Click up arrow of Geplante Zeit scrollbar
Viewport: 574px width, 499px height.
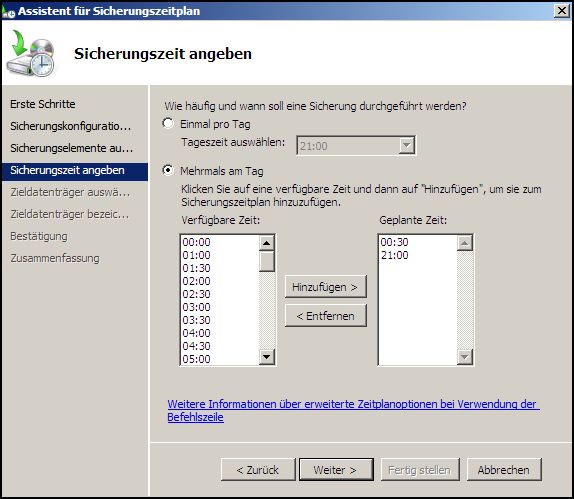click(465, 243)
